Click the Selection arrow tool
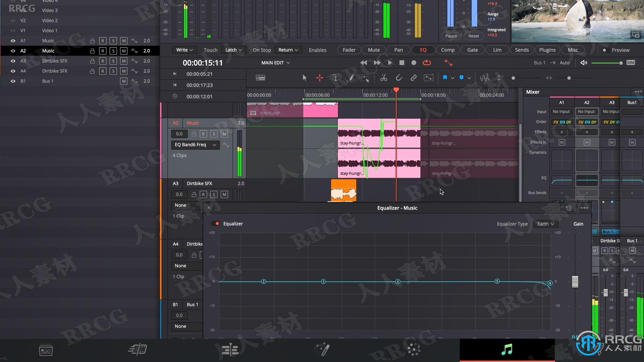 pos(304,78)
